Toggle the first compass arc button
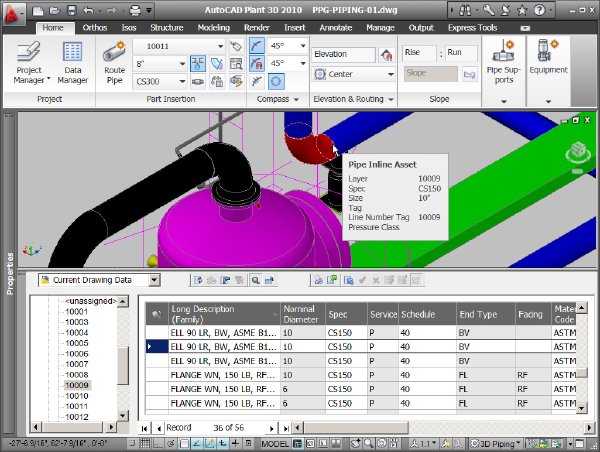This screenshot has width=600, height=452. [256, 46]
